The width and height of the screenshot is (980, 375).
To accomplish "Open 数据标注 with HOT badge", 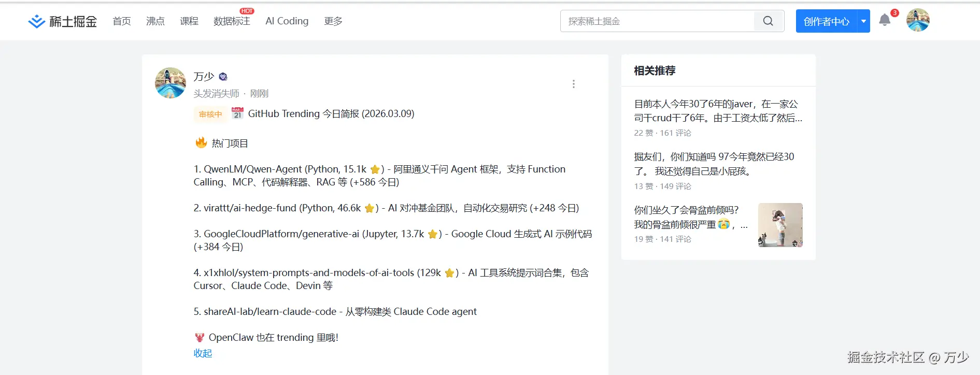I will (x=232, y=21).
